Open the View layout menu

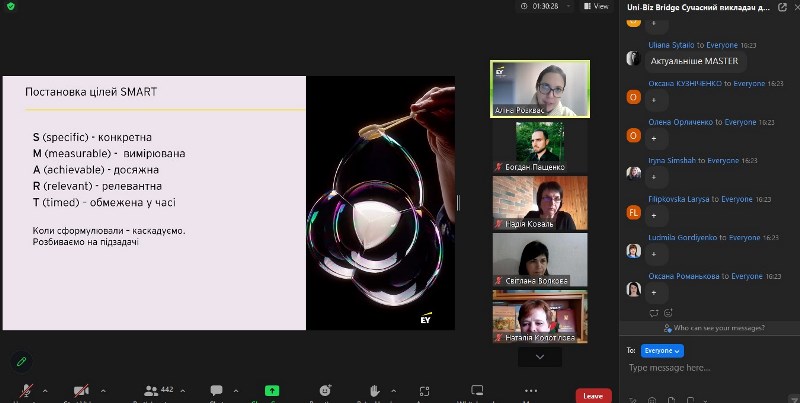596,6
